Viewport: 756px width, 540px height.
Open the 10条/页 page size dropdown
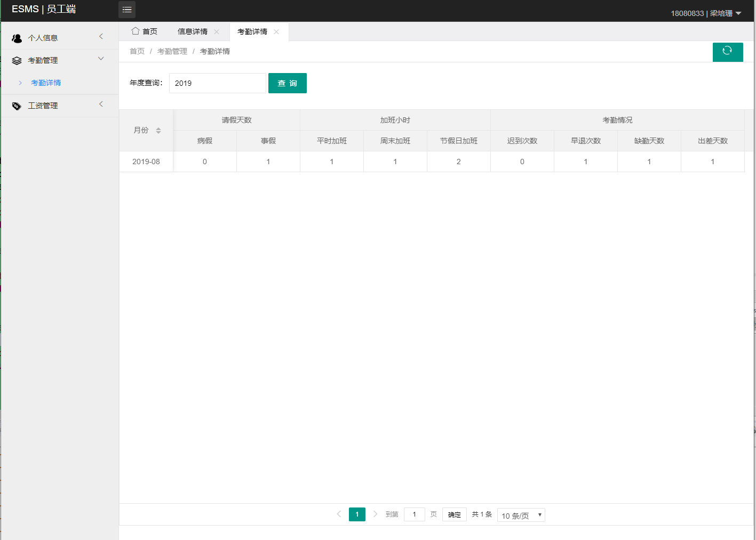[x=521, y=514]
